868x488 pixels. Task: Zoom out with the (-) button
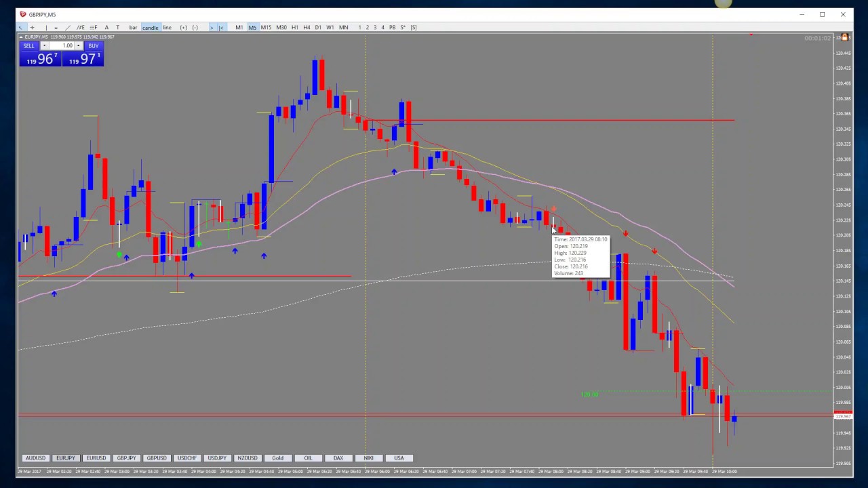coord(195,28)
